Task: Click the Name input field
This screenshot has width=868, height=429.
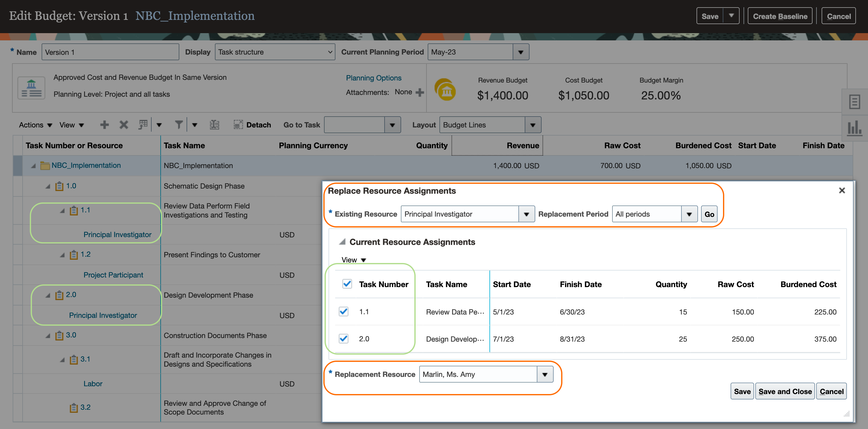Action: [x=110, y=52]
